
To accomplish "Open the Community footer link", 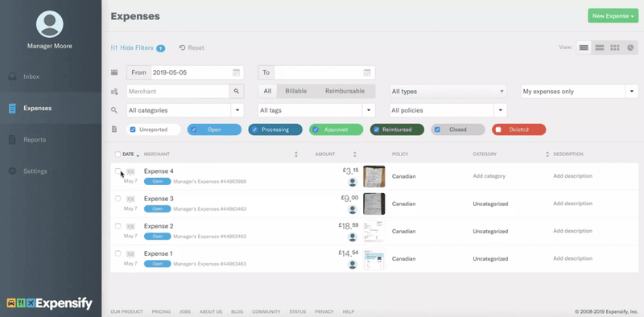I will 266,311.
